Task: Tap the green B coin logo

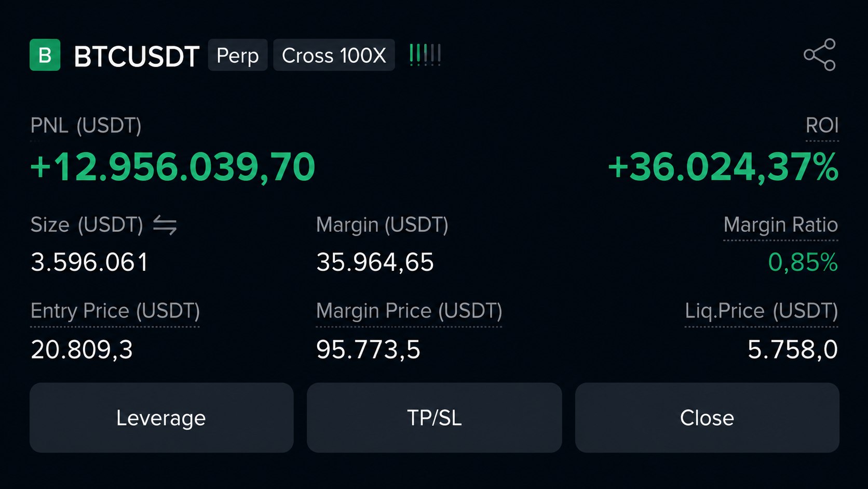Action: point(45,55)
